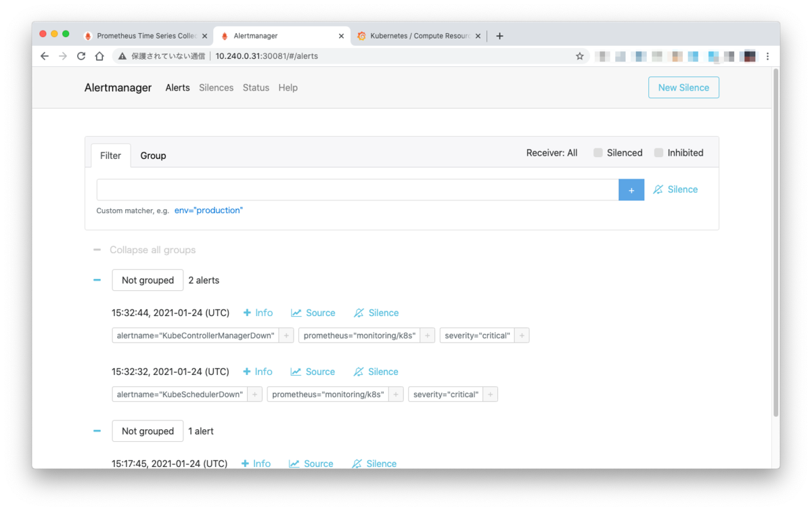This screenshot has width=812, height=511.
Task: Show Info for the 15:17:45 alert
Action: click(256, 464)
